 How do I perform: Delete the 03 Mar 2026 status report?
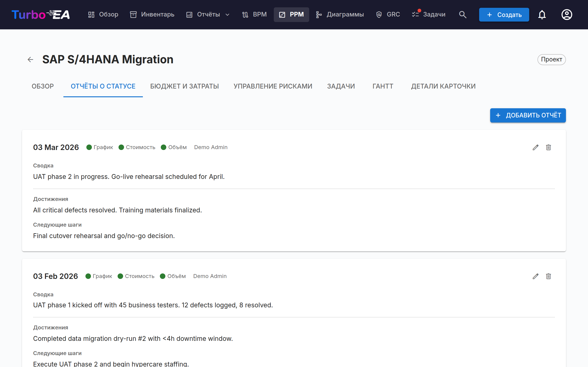pyautogui.click(x=548, y=147)
